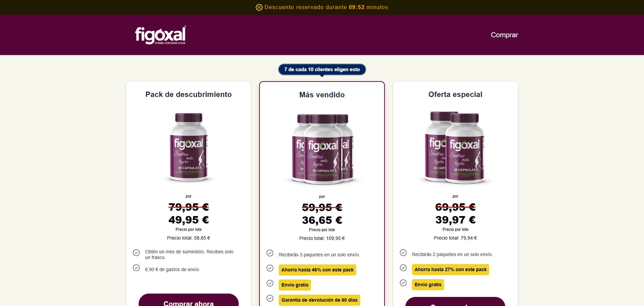This screenshot has height=306, width=644.
Task: Click checkmark beside 'Garantía de devolución de 60 días'
Action: point(270,298)
